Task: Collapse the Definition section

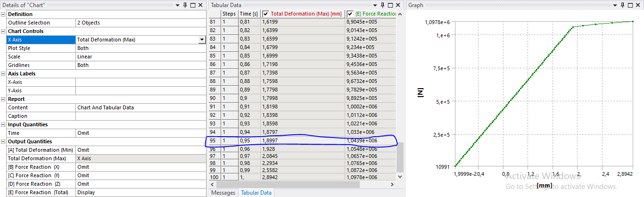Action: tap(3, 14)
